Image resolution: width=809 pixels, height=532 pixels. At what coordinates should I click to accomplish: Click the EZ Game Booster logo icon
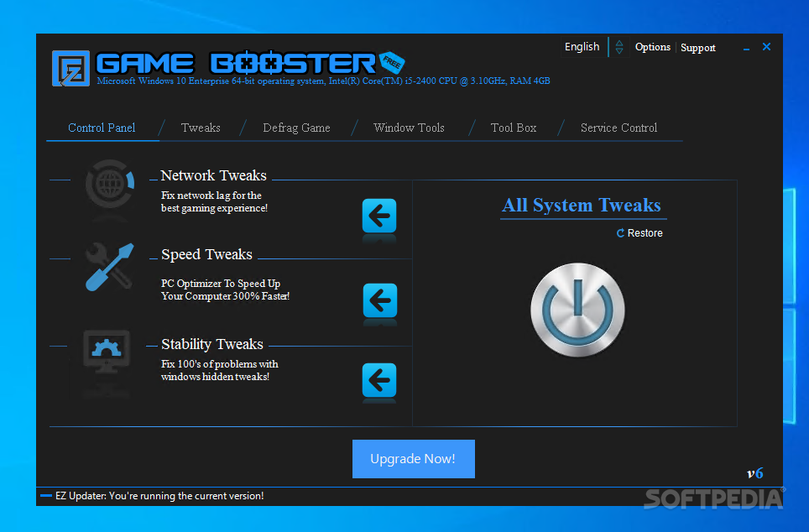70,68
